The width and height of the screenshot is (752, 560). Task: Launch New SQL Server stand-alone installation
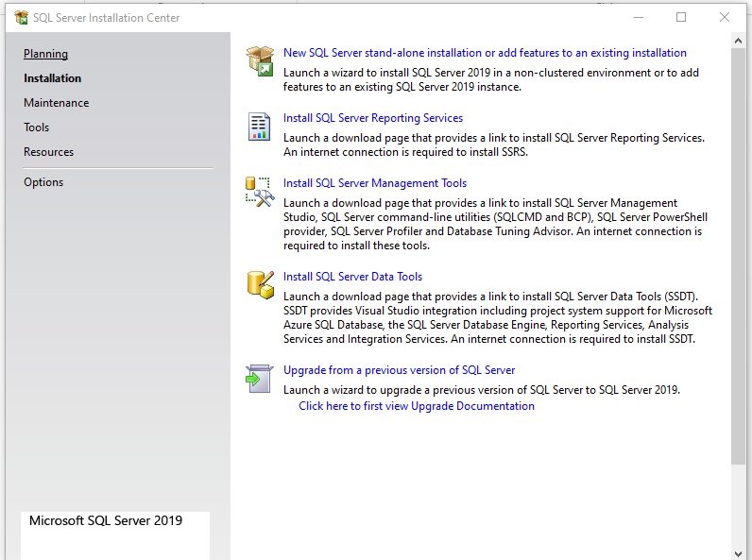coord(485,53)
